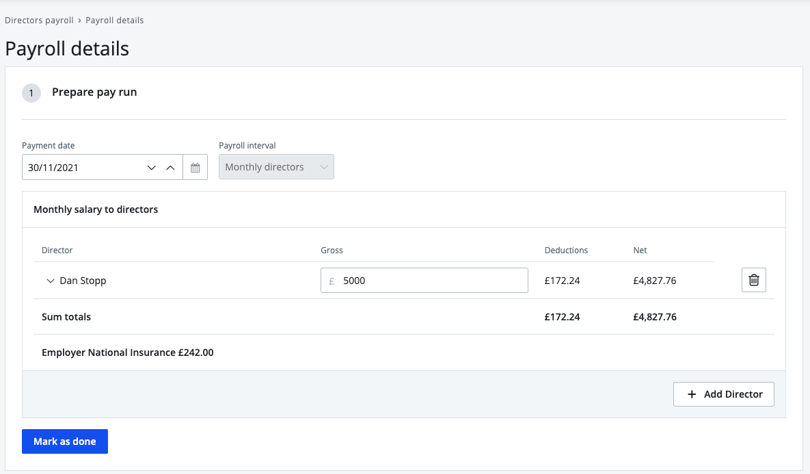
Task: Click the Prepare pay run section header
Action: point(94,92)
